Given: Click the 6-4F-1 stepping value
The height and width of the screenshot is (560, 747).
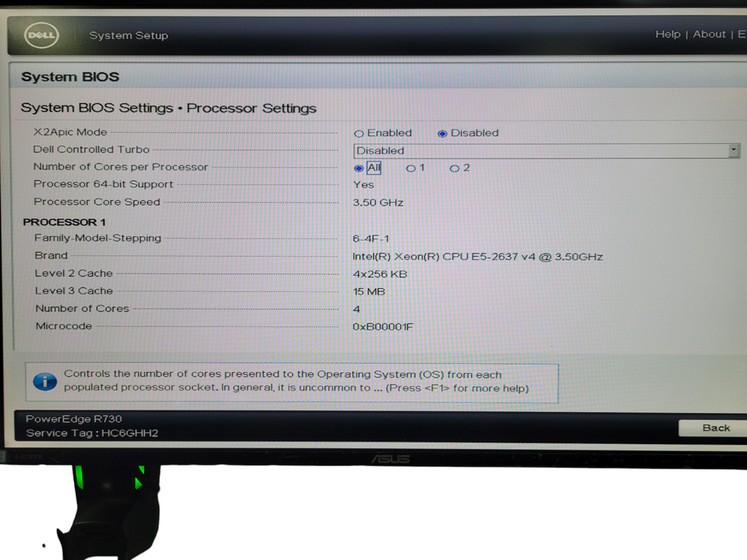Looking at the screenshot, I should click(x=371, y=238).
